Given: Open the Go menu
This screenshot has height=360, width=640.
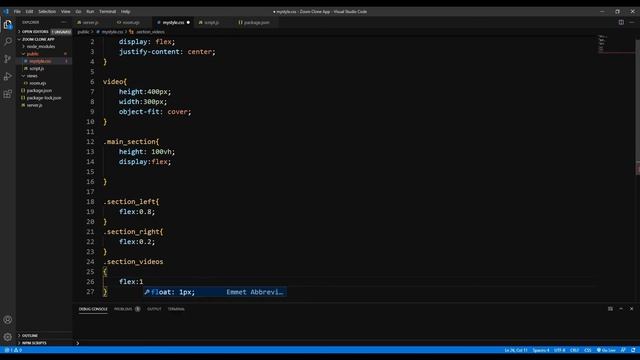Looking at the screenshot, I should point(78,11).
